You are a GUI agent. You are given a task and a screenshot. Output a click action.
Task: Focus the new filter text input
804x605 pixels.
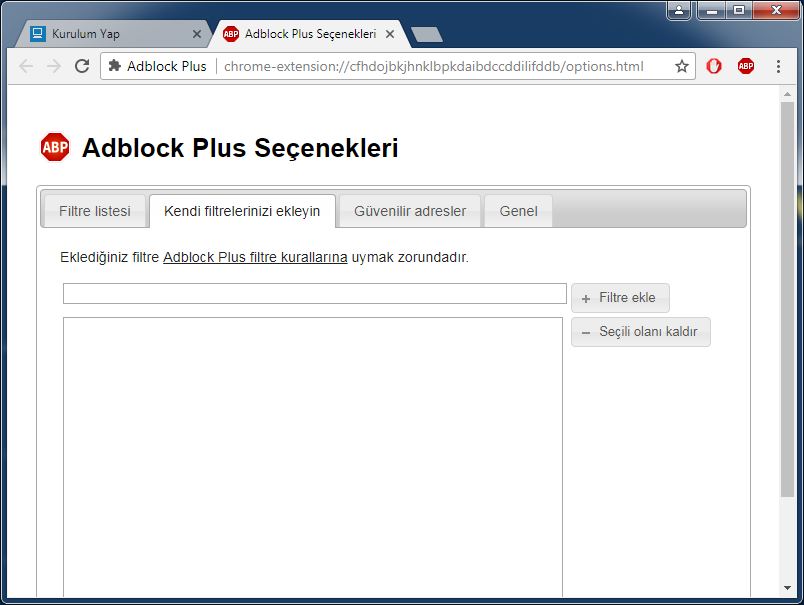[x=315, y=293]
